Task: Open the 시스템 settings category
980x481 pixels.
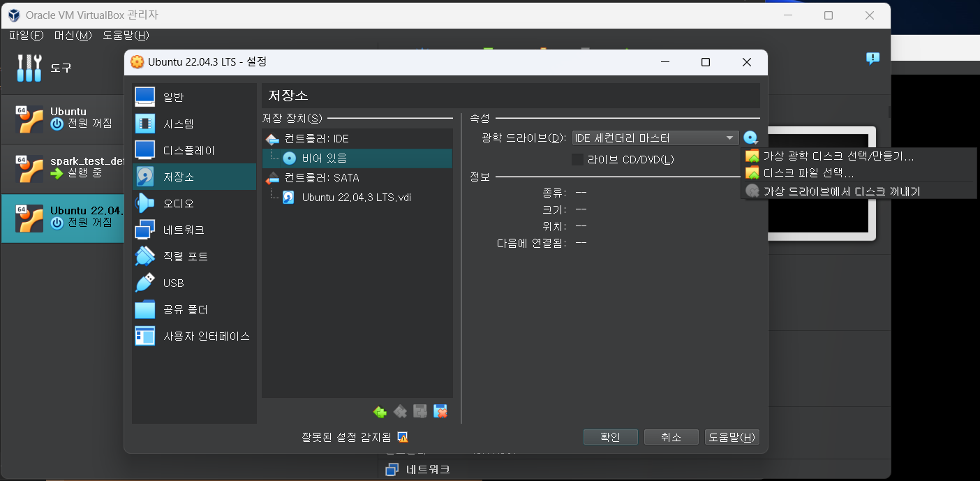Action: (194, 124)
